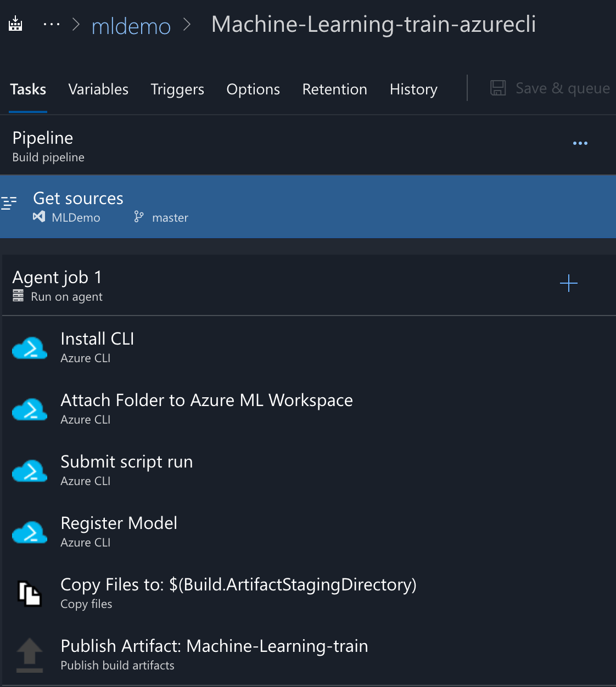Select Attach Folder to Azure ML Workspace task
The width and height of the screenshot is (616, 687).
pyautogui.click(x=206, y=408)
